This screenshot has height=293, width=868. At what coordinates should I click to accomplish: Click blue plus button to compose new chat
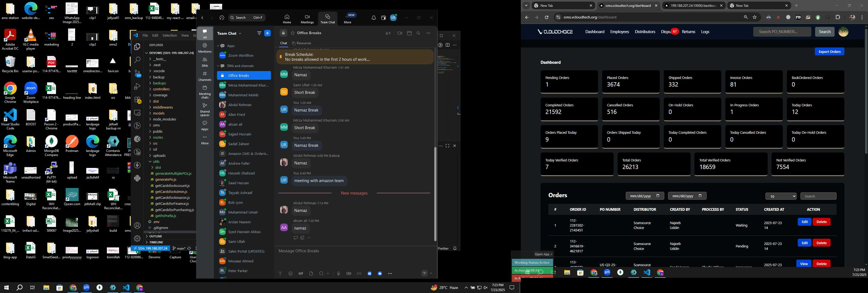pyautogui.click(x=267, y=33)
